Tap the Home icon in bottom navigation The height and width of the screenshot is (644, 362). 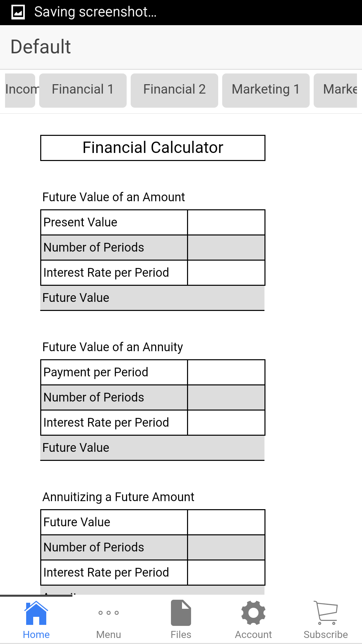coord(36,618)
